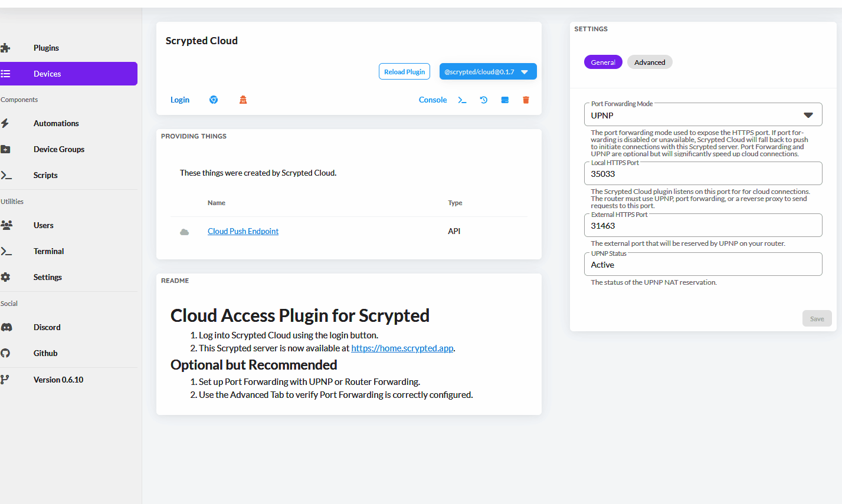842x504 pixels.
Task: Open the Cloud Push Endpoint device
Action: pyautogui.click(x=243, y=231)
